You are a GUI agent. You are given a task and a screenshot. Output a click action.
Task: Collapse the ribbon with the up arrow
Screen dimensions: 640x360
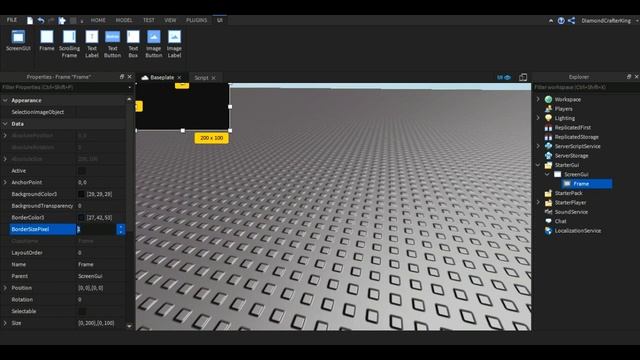(x=551, y=20)
